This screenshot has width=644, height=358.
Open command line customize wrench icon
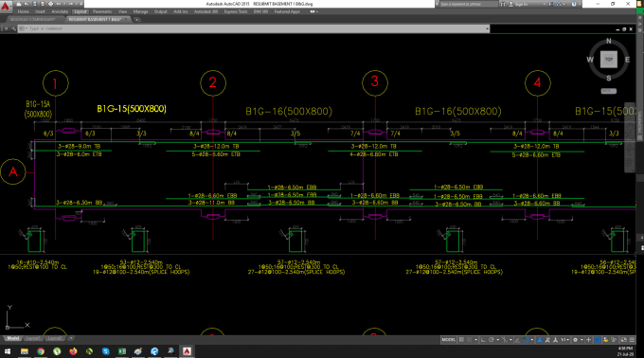click(13, 28)
